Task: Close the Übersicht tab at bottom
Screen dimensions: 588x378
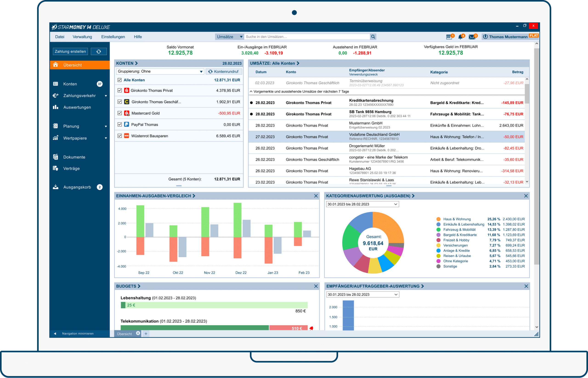Action: (138, 333)
